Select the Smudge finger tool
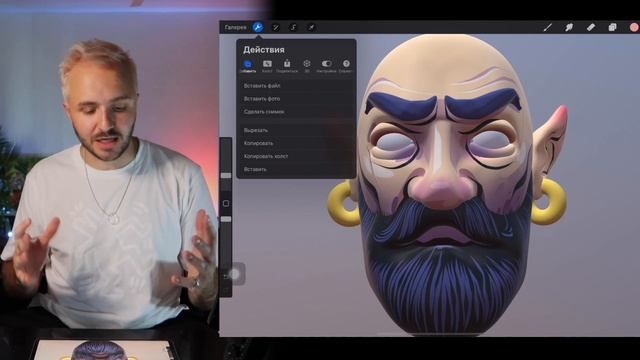 pyautogui.click(x=569, y=27)
